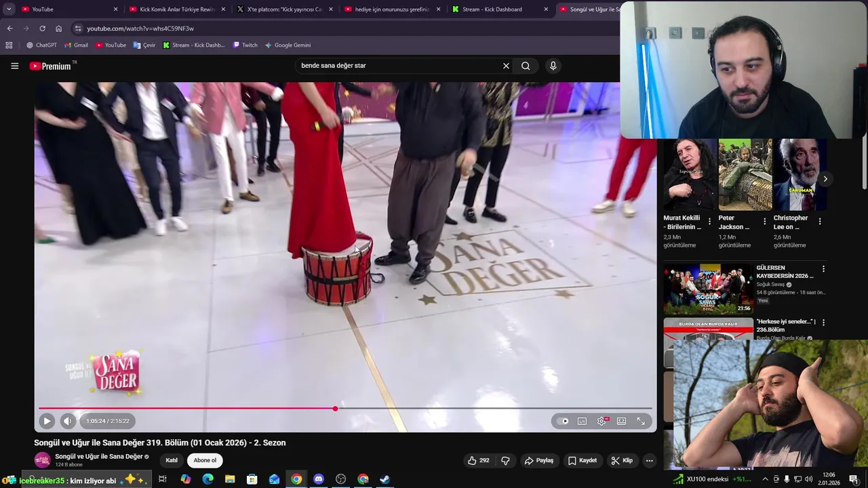Screen dimensions: 868x488
Task: Open options menu for GÜLERSEN KAYBEDERSİN video
Action: (x=823, y=269)
